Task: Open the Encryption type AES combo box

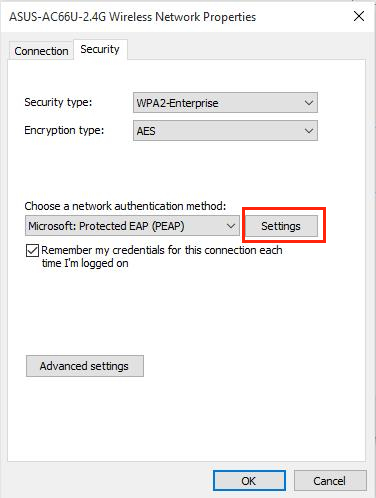Action: pyautogui.click(x=225, y=131)
